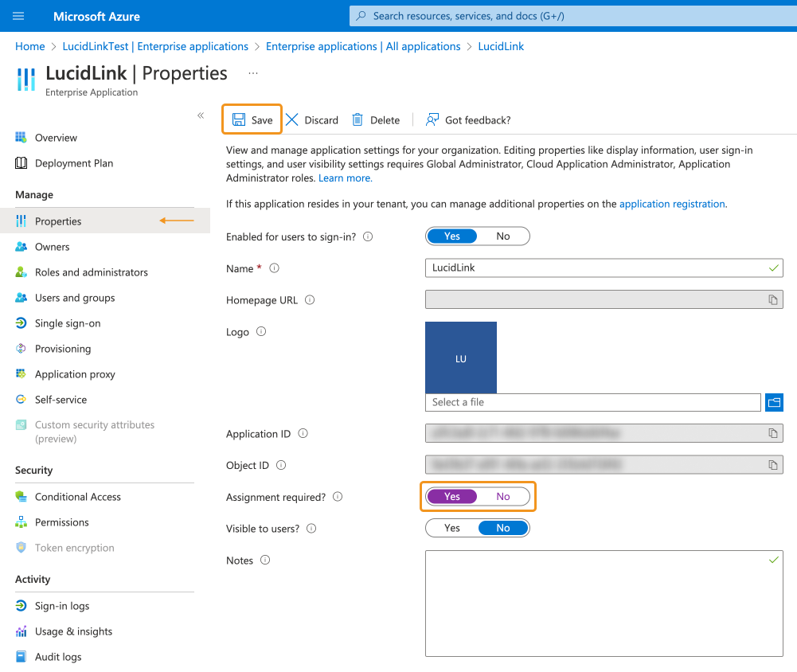Edit the Name field containing LucidLink
This screenshot has width=797, height=672.
pyautogui.click(x=604, y=268)
